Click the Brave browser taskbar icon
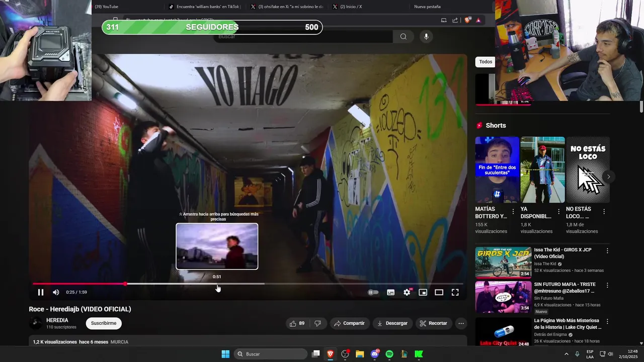 (331, 354)
